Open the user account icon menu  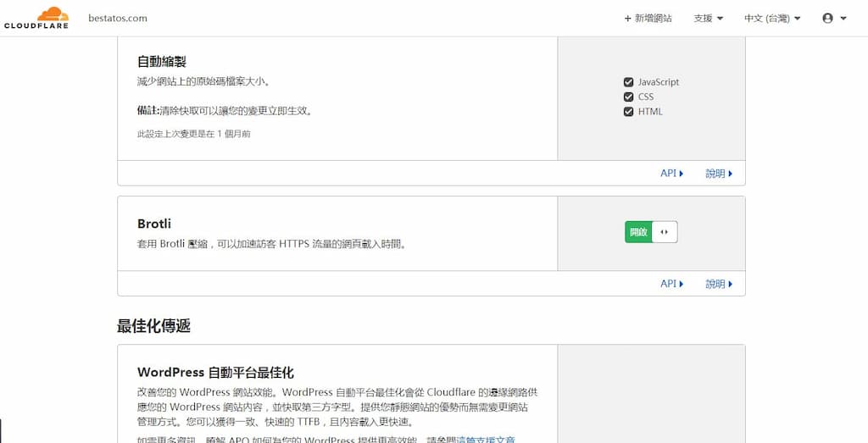tap(834, 19)
